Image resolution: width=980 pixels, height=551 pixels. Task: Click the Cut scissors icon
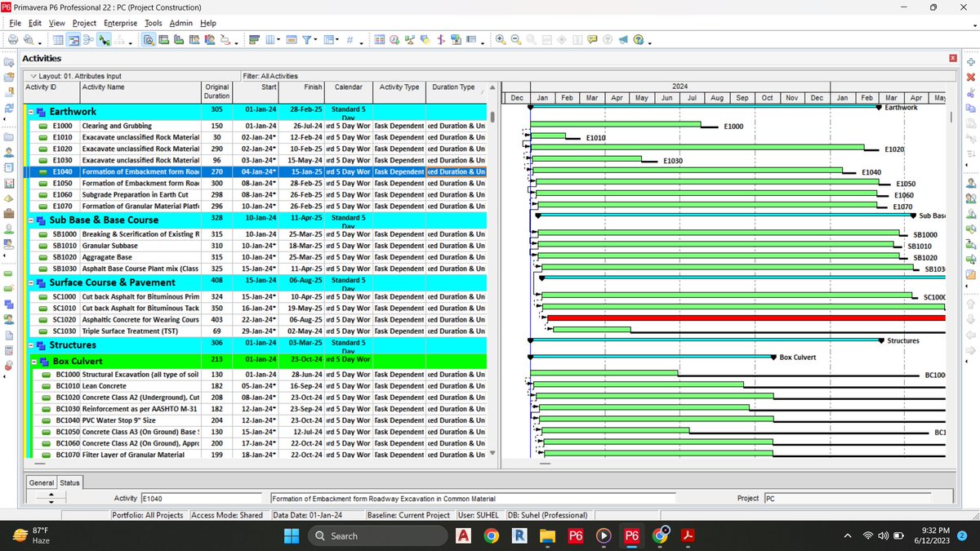971,92
